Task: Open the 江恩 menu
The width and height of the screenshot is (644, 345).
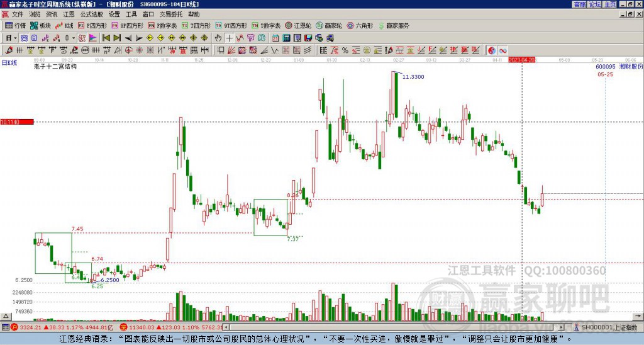Action: (68, 14)
